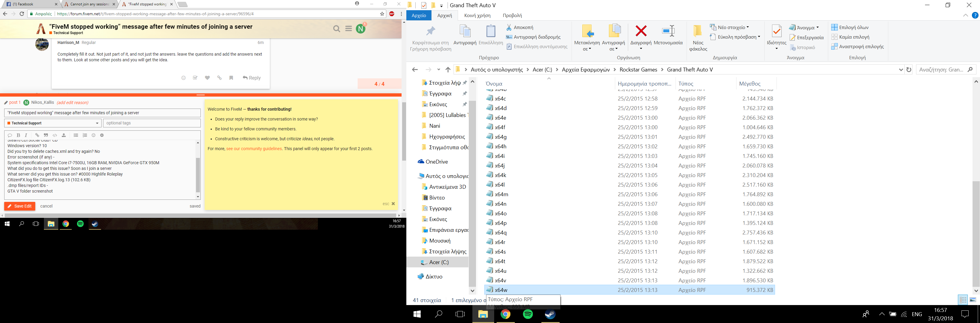
Task: Click Επιλογή όλων in the ribbon
Action: (850, 28)
